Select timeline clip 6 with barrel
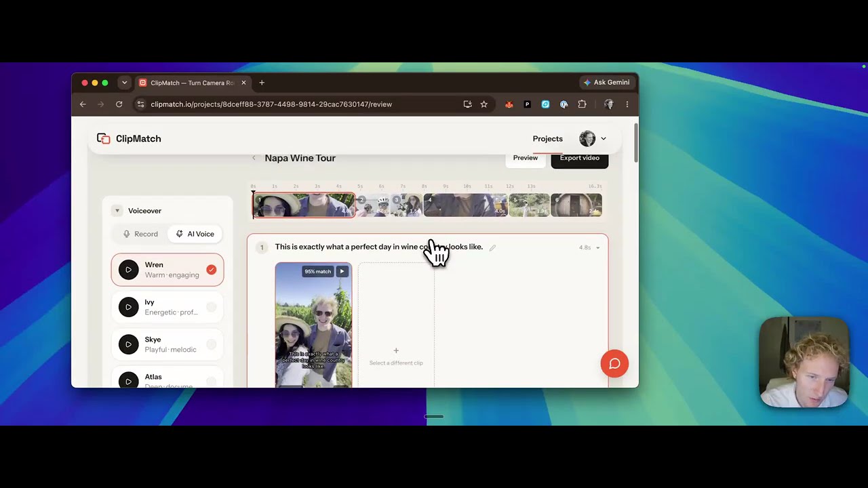 (576, 205)
